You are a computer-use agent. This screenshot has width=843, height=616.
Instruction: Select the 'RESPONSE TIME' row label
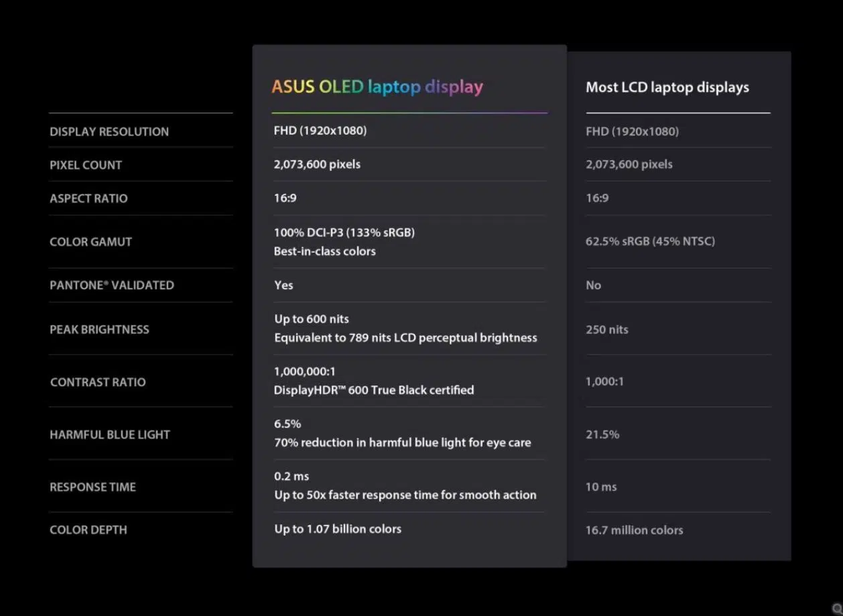pos(92,487)
